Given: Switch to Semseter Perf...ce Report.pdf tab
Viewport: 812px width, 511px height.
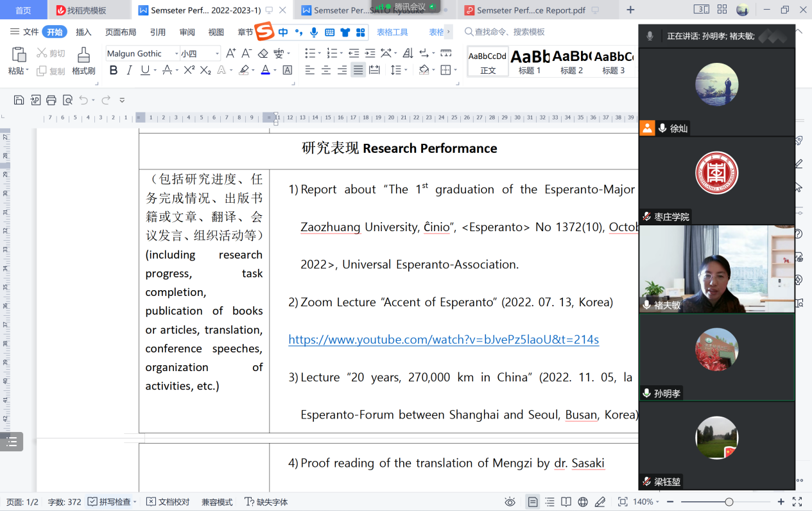Looking at the screenshot, I should click(x=531, y=10).
